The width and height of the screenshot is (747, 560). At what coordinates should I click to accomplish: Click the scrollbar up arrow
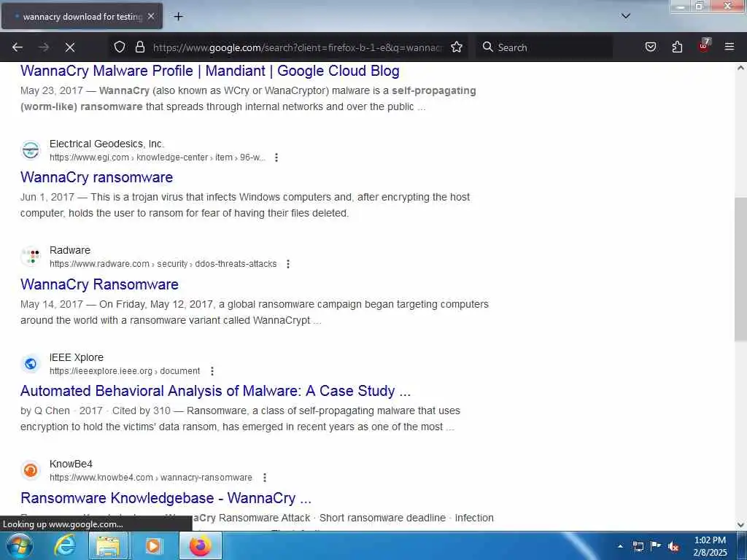pyautogui.click(x=740, y=68)
